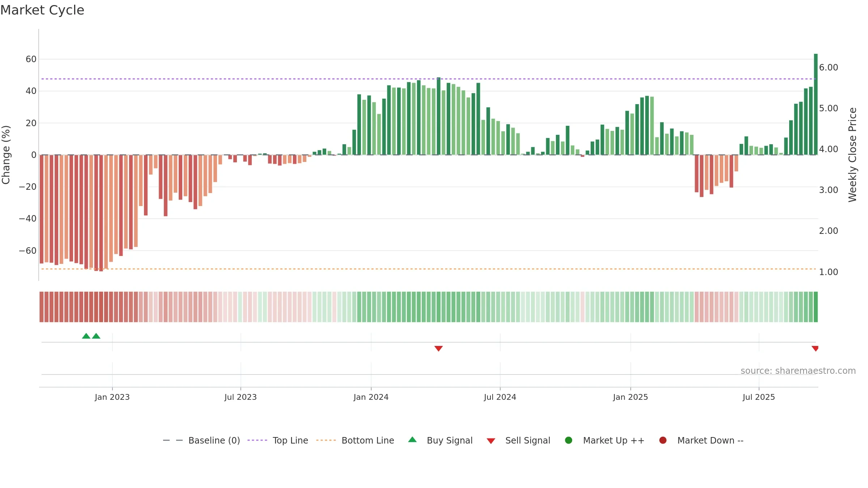The image size is (868, 488).
Task: Click the red Market Down circle in legend
Action: [x=663, y=440]
